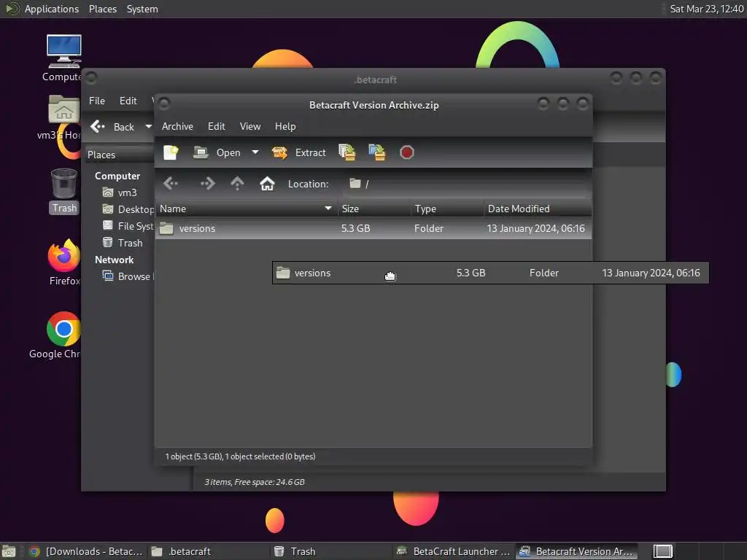Switch to Trash window in taskbar
This screenshot has width=747, height=560.
click(330, 551)
